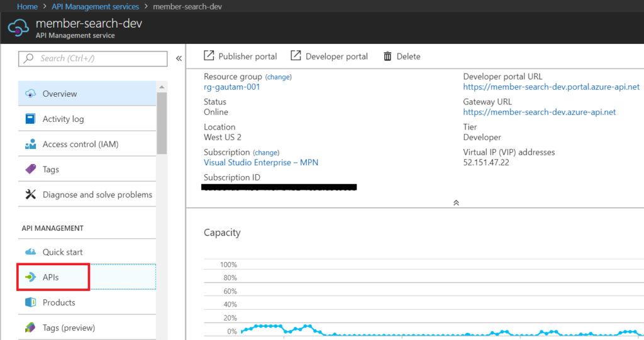Click the Products box icon
The height and width of the screenshot is (340, 644).
(30, 302)
